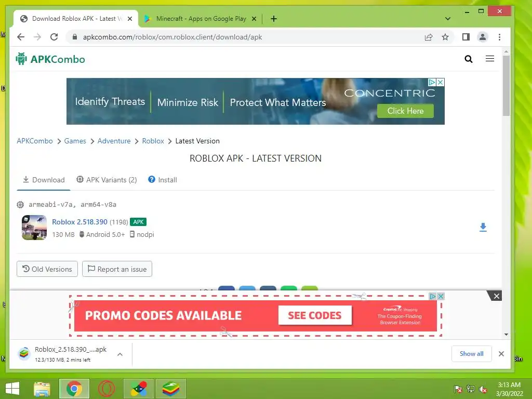Launch Opera from the taskbar
532x399 pixels.
pyautogui.click(x=106, y=389)
